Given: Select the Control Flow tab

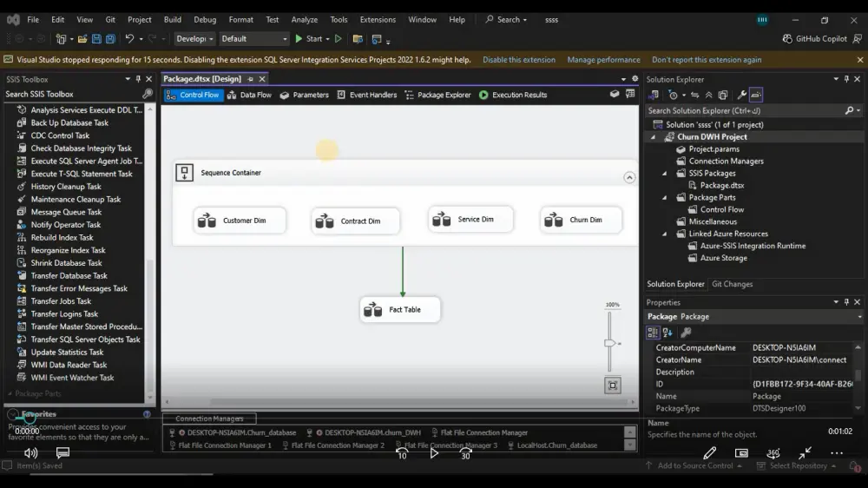Looking at the screenshot, I should 194,95.
